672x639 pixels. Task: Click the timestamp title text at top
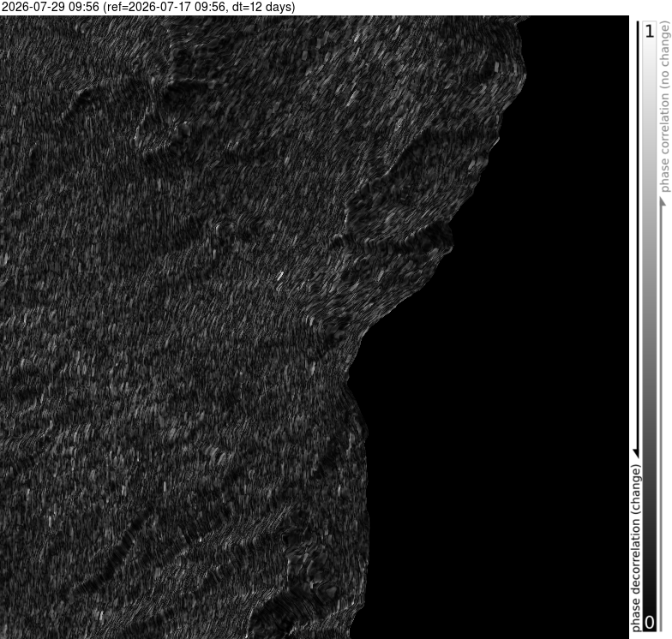[x=147, y=7]
